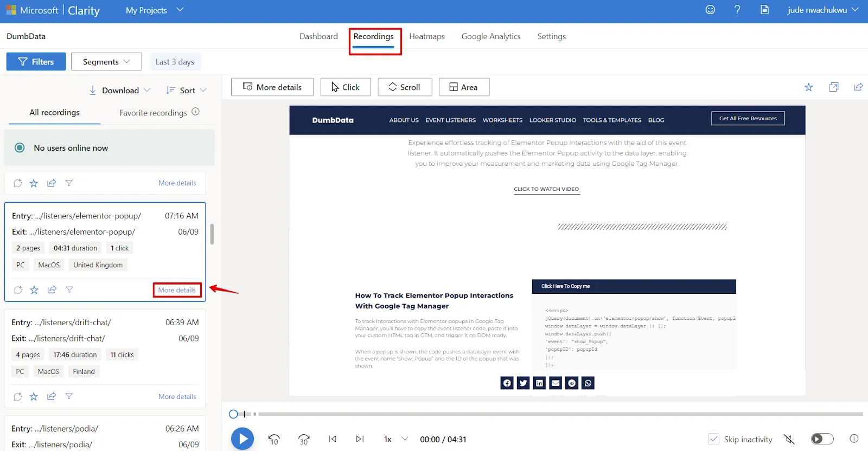This screenshot has height=451, width=868.
Task: Click info icon beside Favorite recordings
Action: click(196, 112)
